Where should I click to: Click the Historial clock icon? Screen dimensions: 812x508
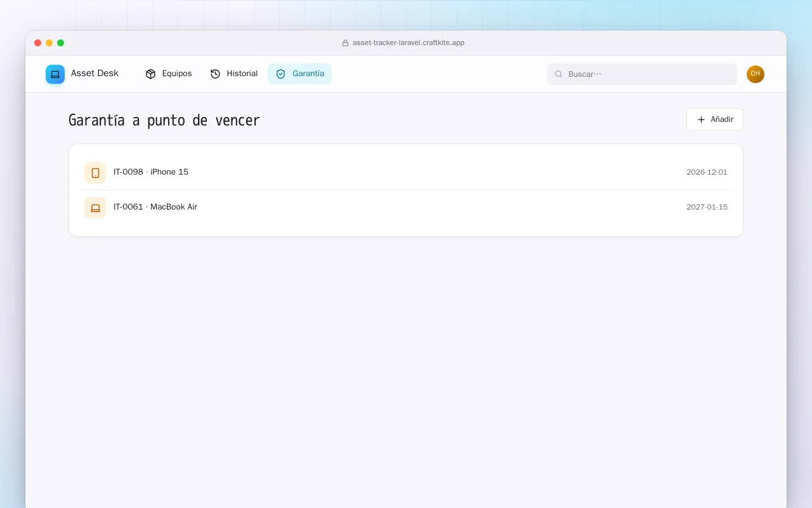(215, 74)
